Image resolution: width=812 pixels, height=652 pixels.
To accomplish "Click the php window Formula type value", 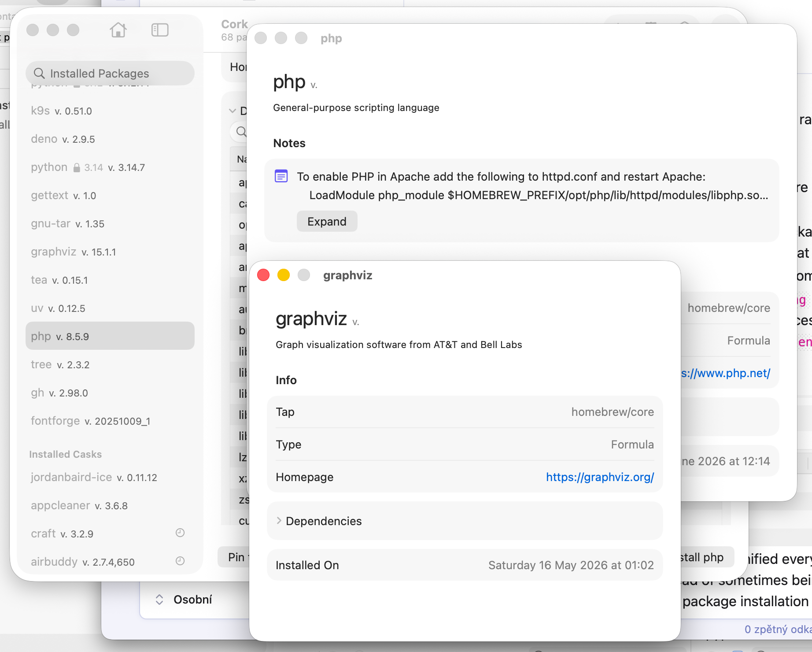I will tap(749, 340).
